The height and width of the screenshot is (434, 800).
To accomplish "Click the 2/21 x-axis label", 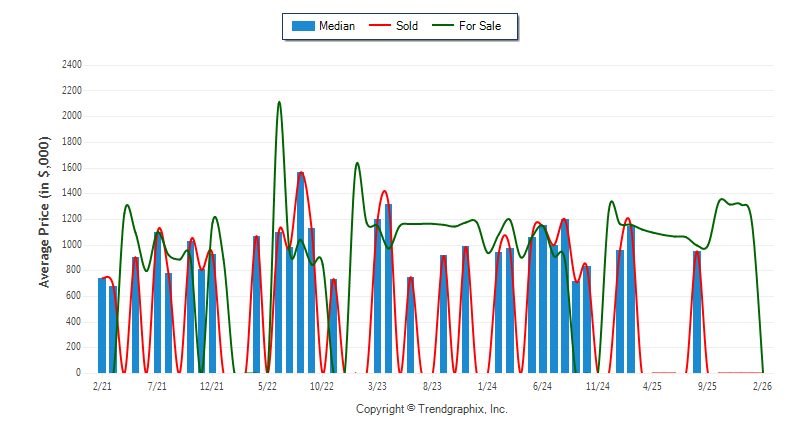I will (102, 385).
